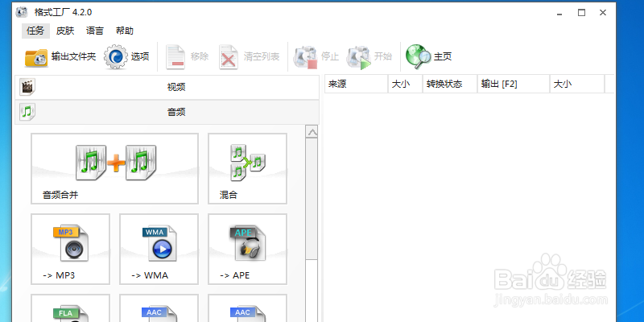Image resolution: width=644 pixels, height=322 pixels.
Task: Open the 输出文件夹 output folder
Action: click(60, 56)
